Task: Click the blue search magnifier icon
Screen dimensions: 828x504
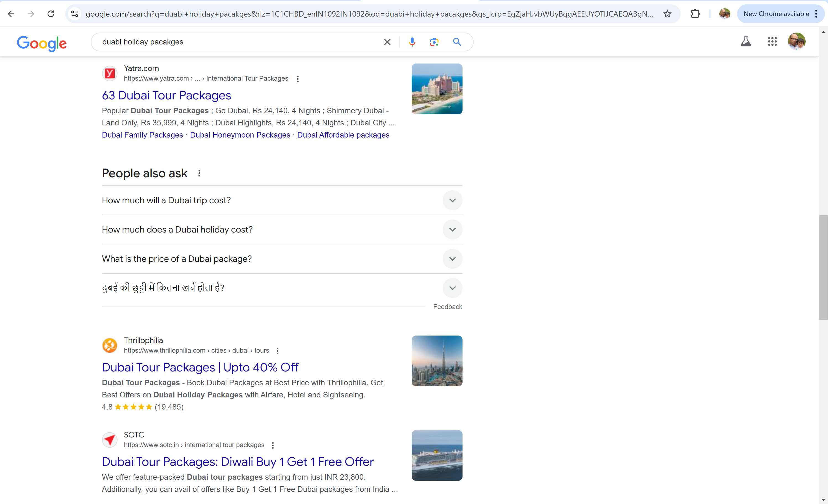Action: (457, 42)
